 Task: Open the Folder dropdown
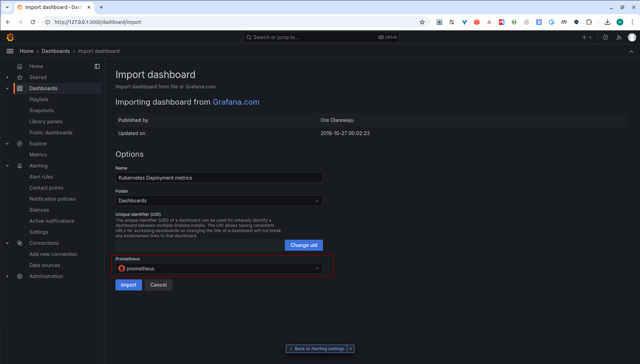219,201
